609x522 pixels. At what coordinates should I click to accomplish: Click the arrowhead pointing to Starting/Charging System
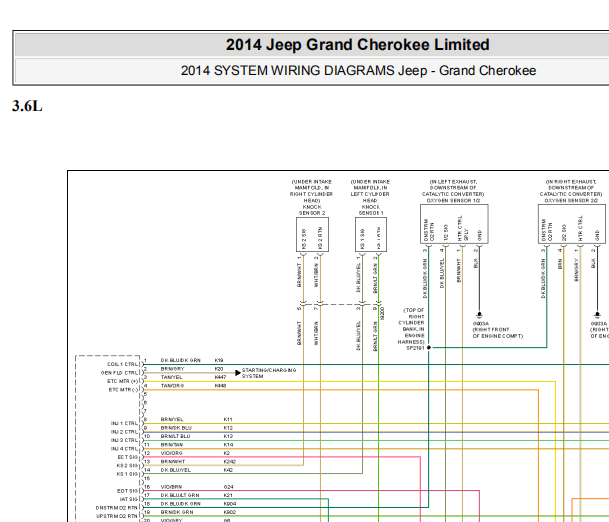tap(238, 373)
